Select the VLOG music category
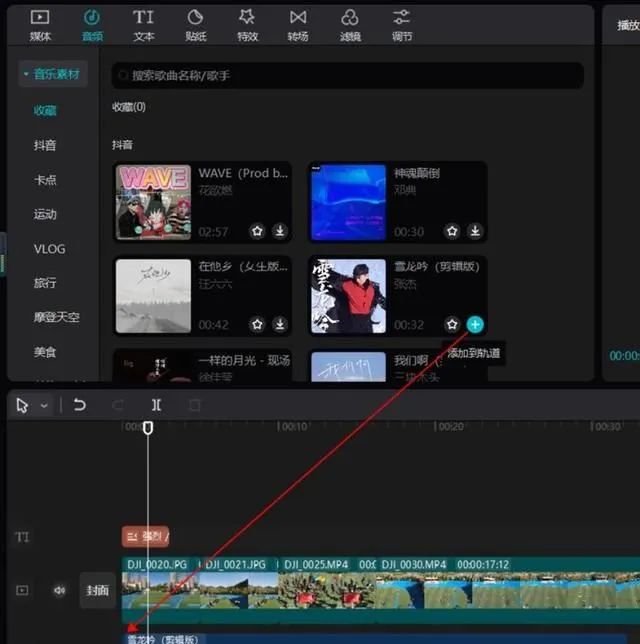The width and height of the screenshot is (640, 644). [x=49, y=249]
